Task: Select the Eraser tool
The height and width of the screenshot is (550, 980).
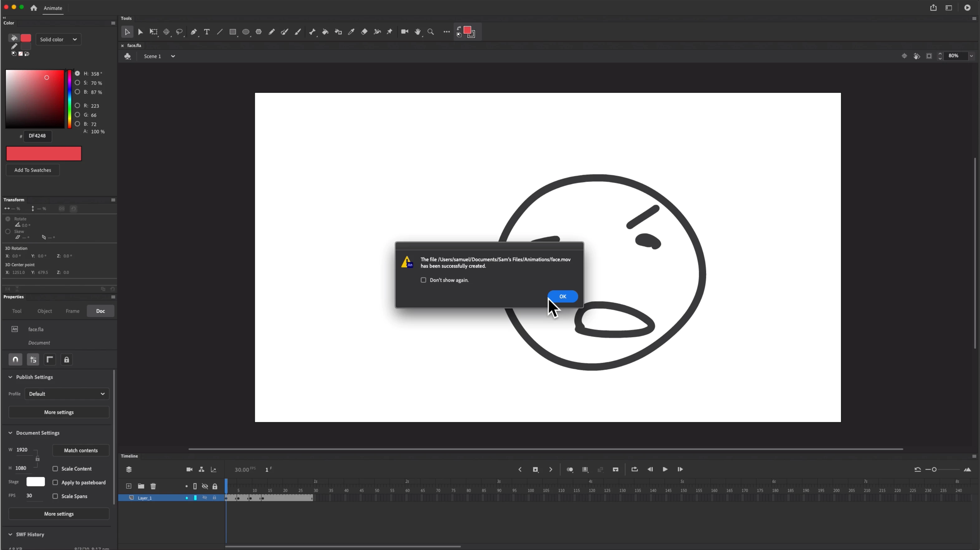Action: (x=364, y=32)
